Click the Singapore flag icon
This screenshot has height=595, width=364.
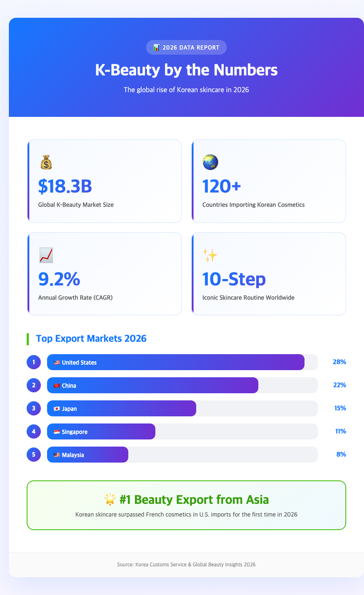(57, 432)
